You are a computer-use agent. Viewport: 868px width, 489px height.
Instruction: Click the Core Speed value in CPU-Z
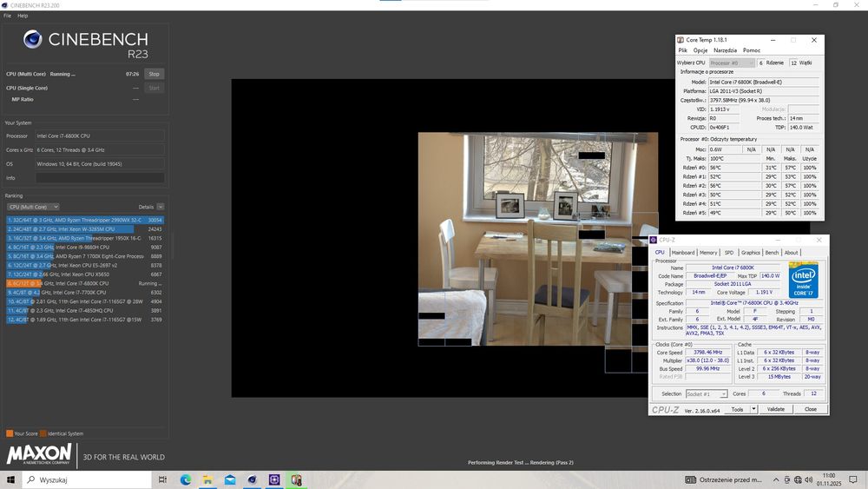(x=708, y=353)
